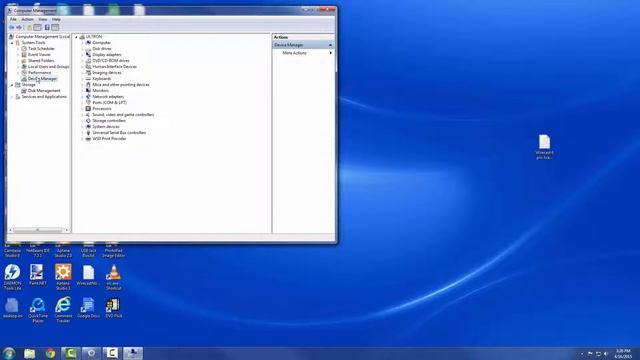Select Shared Folders in the console tree
This screenshot has width=640, height=360.
pos(41,60)
